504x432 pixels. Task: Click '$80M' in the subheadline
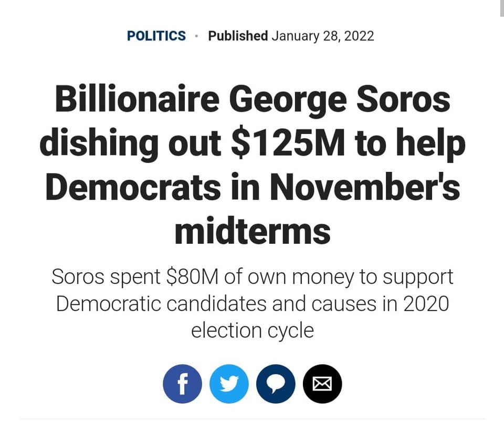click(192, 277)
